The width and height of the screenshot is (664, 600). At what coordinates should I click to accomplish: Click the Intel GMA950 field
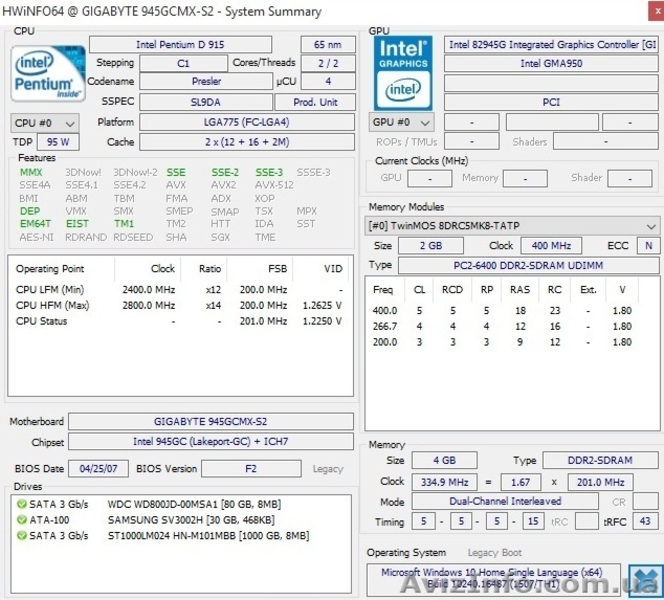[x=551, y=64]
